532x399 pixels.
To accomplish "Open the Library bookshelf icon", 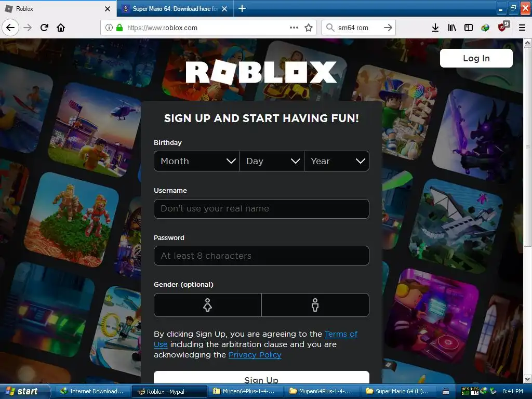I will 452,28.
